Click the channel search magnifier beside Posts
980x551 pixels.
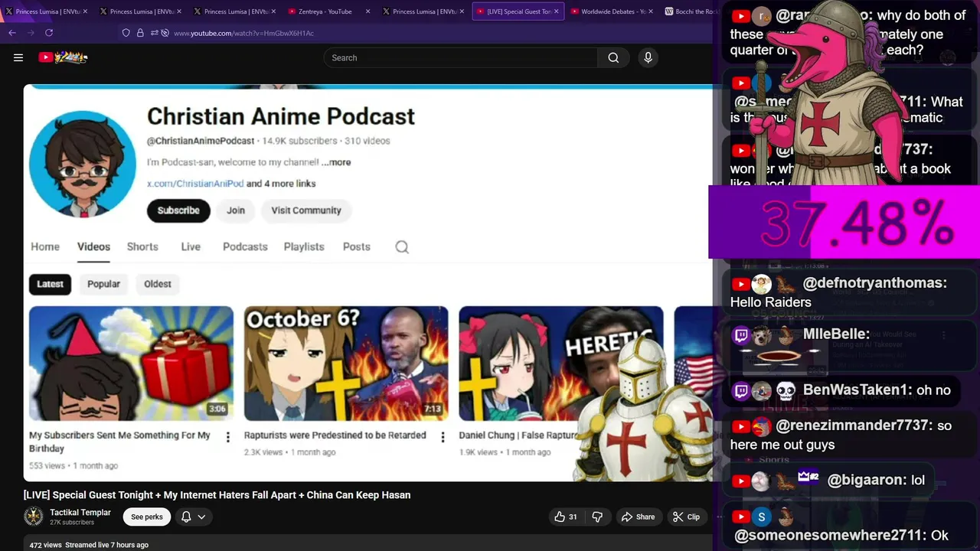402,246
